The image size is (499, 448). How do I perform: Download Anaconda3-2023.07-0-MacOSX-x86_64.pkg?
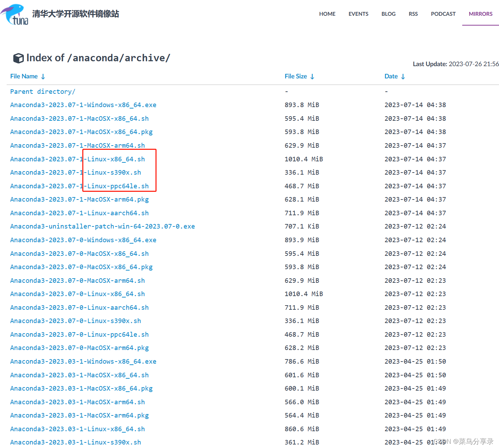coord(81,267)
